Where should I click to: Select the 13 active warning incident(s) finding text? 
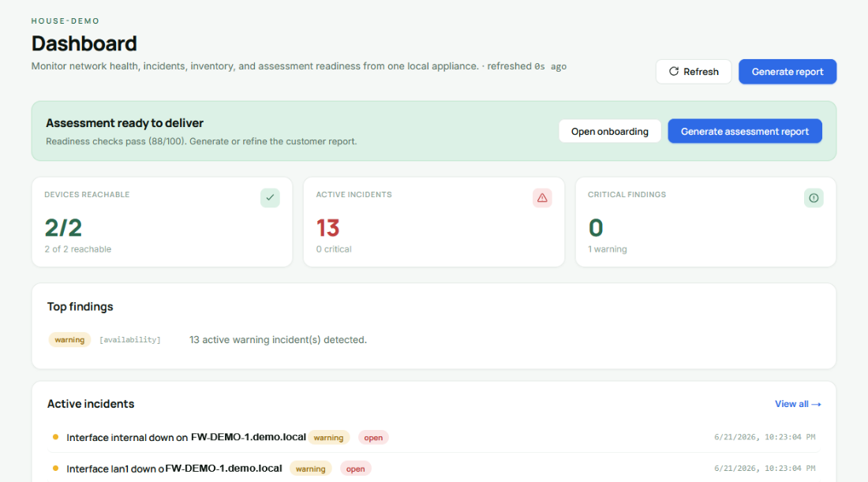tap(278, 340)
